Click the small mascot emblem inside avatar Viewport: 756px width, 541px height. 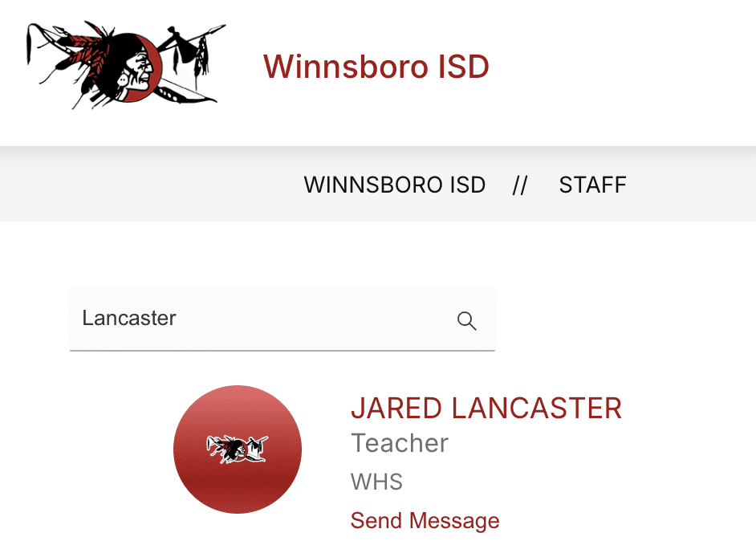(x=238, y=449)
